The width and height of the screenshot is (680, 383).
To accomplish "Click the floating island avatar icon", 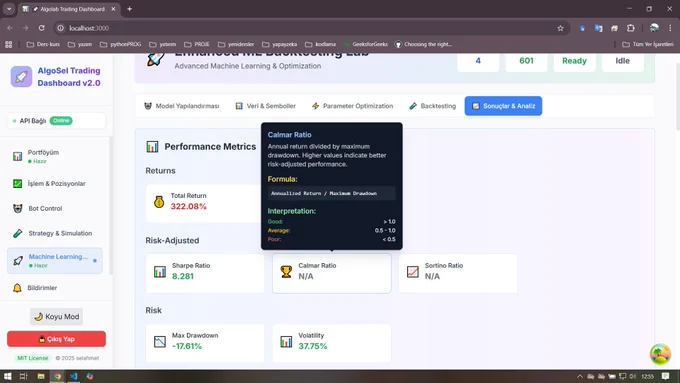I will 660,354.
